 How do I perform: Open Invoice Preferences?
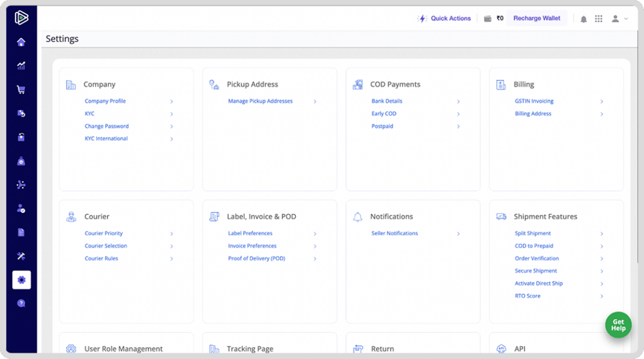(x=252, y=246)
